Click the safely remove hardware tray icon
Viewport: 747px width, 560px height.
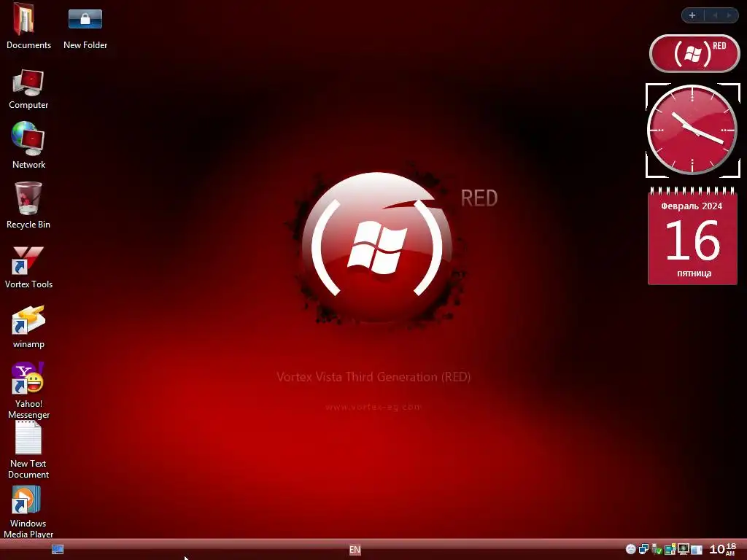point(657,549)
